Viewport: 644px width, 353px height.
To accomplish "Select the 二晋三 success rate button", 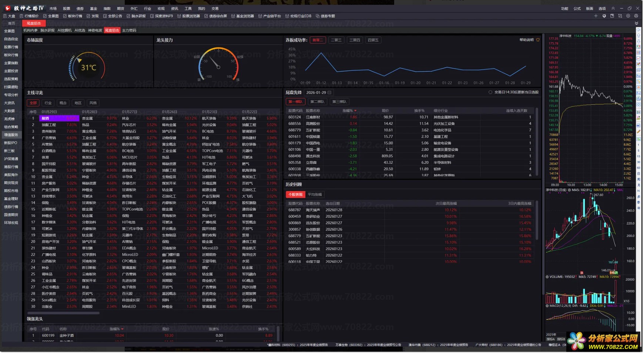I will tap(336, 40).
